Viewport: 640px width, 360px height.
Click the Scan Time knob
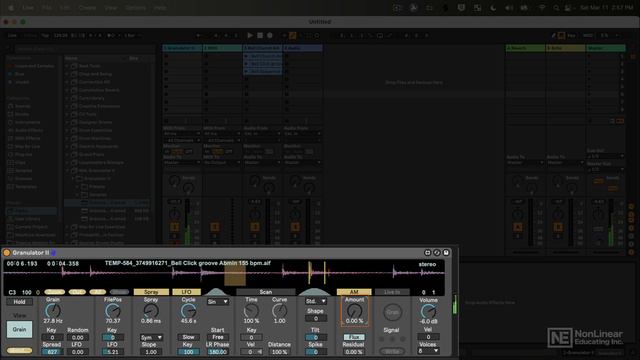point(251,311)
